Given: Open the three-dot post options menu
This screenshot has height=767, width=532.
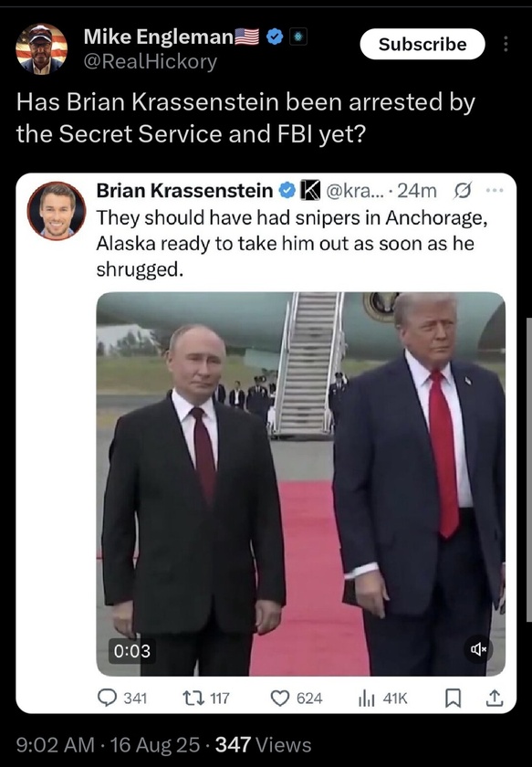Looking at the screenshot, I should [506, 44].
